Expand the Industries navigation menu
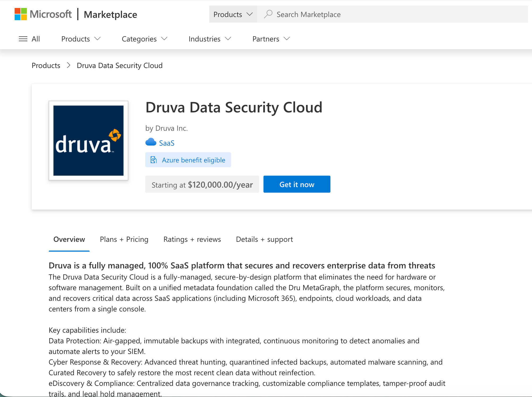Viewport: 532px width, 397px height. coord(210,39)
